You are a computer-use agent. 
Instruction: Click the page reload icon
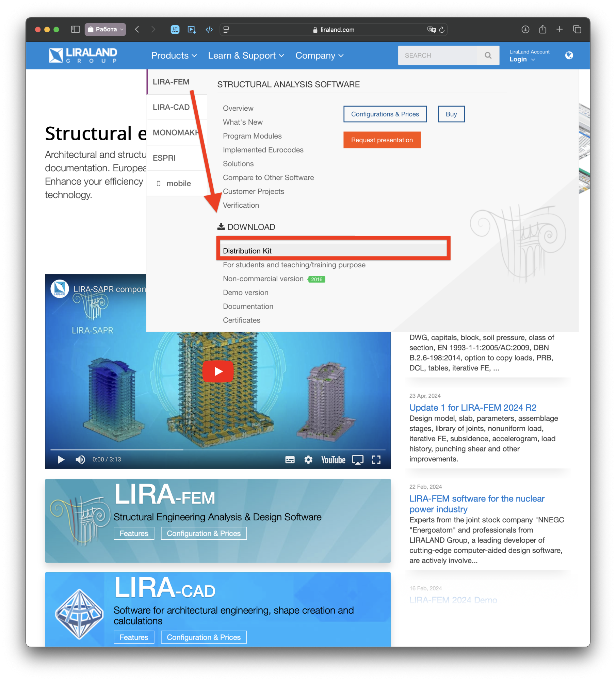coord(442,30)
